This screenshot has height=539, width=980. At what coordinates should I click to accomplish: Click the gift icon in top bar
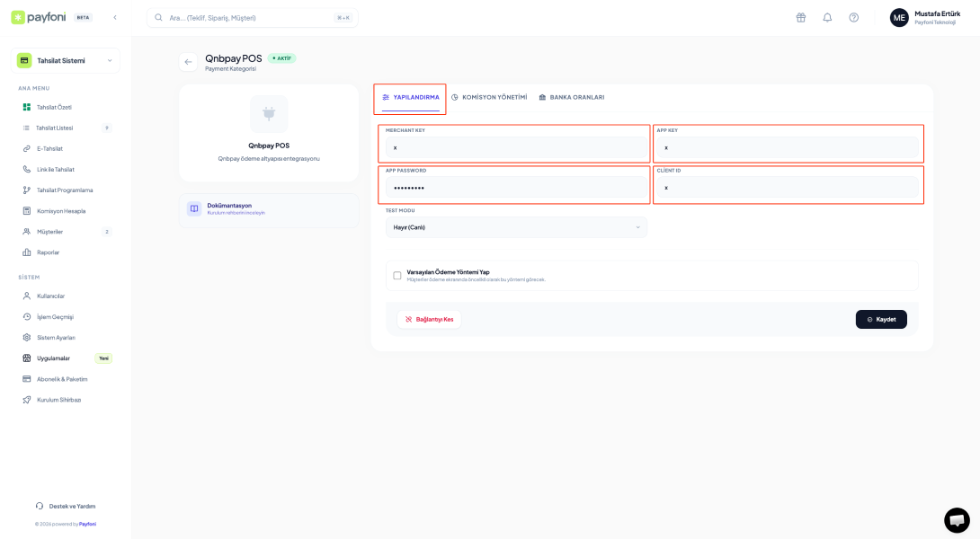[x=800, y=18]
